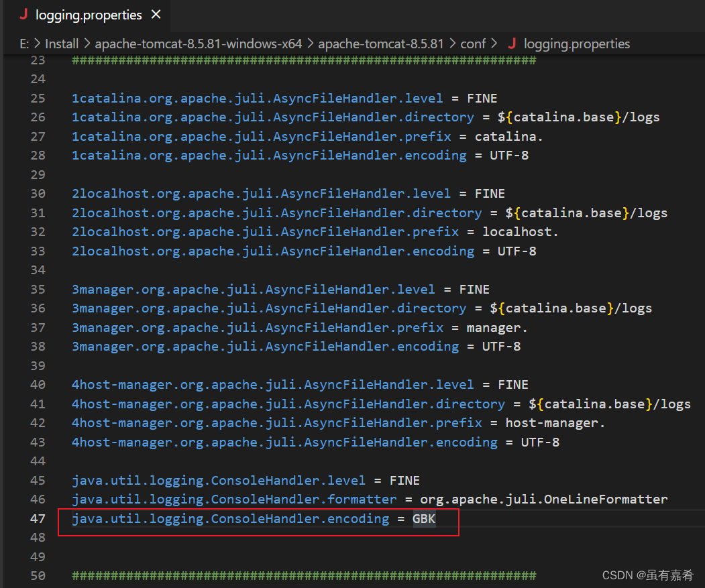The width and height of the screenshot is (705, 588).
Task: Click the org.apache.juli.OneLineFormatter value
Action: pyautogui.click(x=543, y=499)
